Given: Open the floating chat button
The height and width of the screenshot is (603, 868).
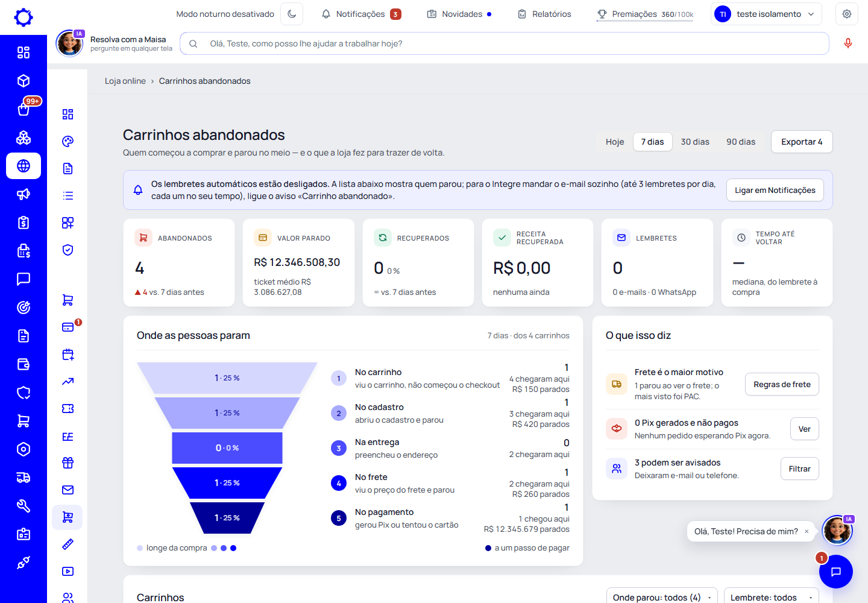Looking at the screenshot, I should coord(836,572).
